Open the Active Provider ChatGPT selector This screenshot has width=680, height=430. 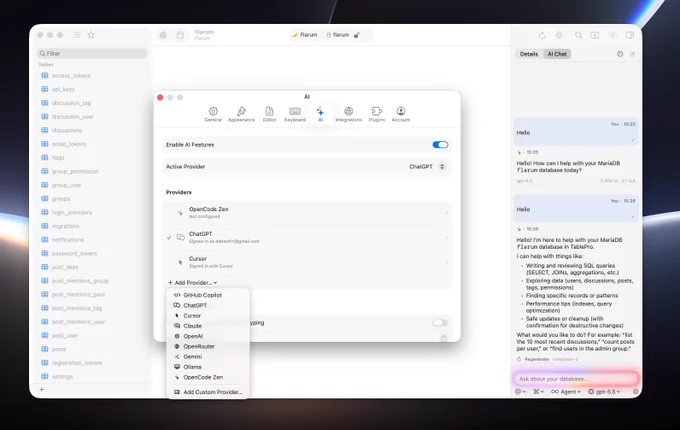click(x=427, y=166)
